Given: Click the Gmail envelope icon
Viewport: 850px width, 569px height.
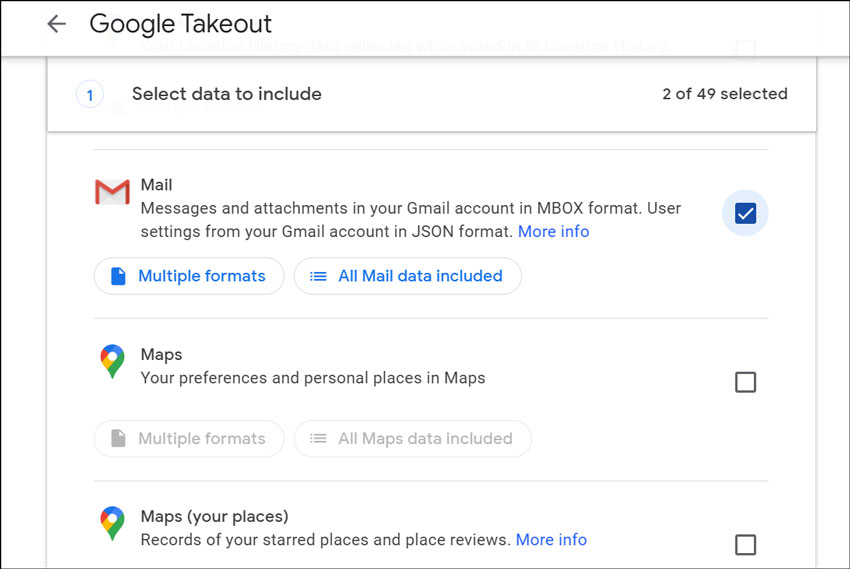Looking at the screenshot, I should pos(112,192).
